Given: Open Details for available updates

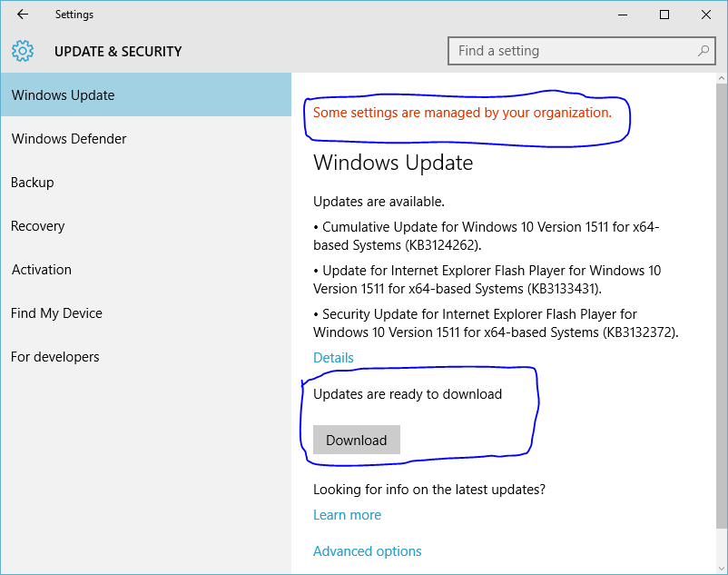Looking at the screenshot, I should (x=333, y=357).
